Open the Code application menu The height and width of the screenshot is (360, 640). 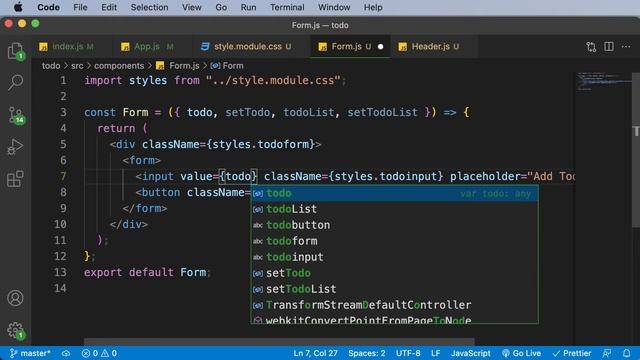48,7
